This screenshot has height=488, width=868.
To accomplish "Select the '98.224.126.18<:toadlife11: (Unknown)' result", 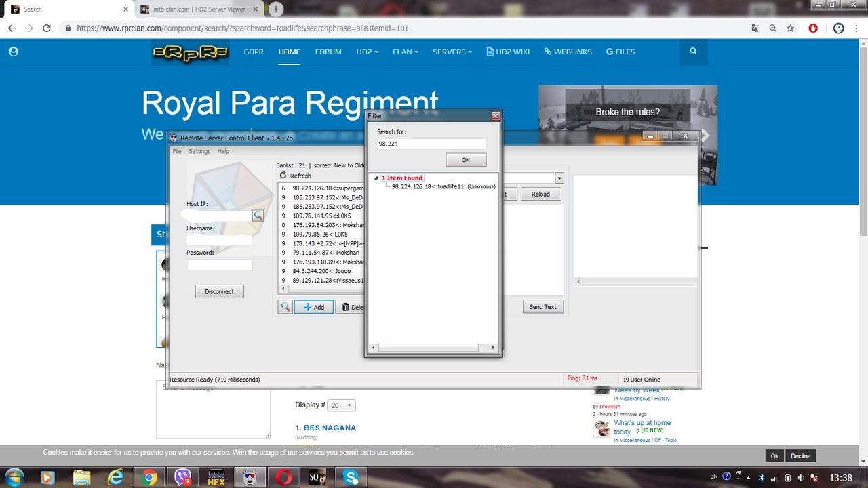I will 443,186.
